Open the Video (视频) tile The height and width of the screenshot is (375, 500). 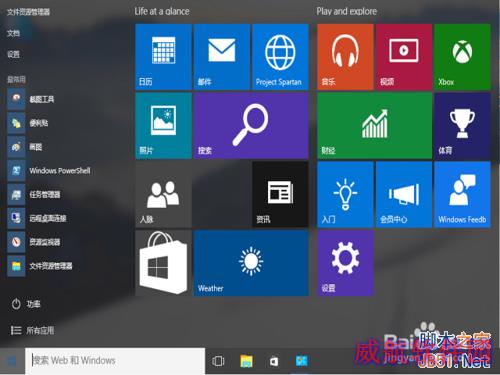click(404, 56)
